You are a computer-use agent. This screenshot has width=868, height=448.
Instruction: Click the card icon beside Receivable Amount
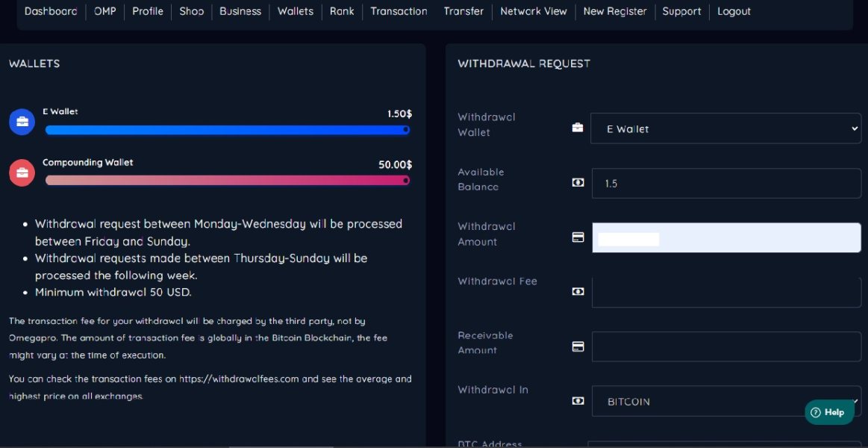pyautogui.click(x=577, y=346)
